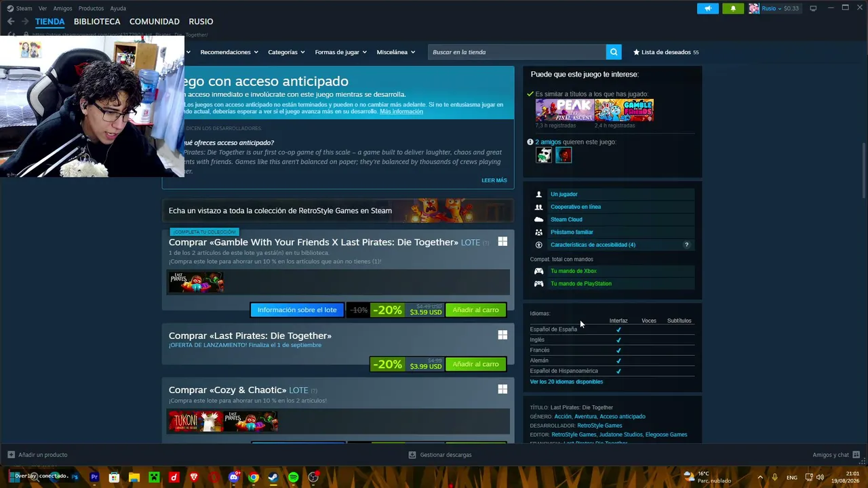Open Spotify from the taskbar
The image size is (868, 488).
point(293,477)
